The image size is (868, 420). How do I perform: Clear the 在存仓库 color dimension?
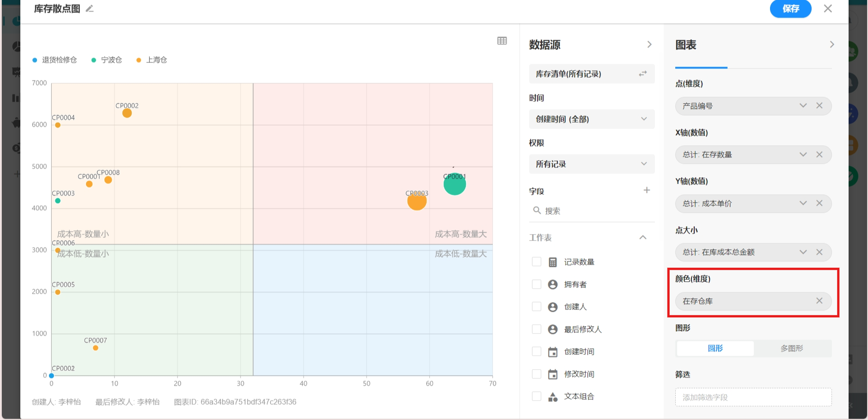pos(819,301)
